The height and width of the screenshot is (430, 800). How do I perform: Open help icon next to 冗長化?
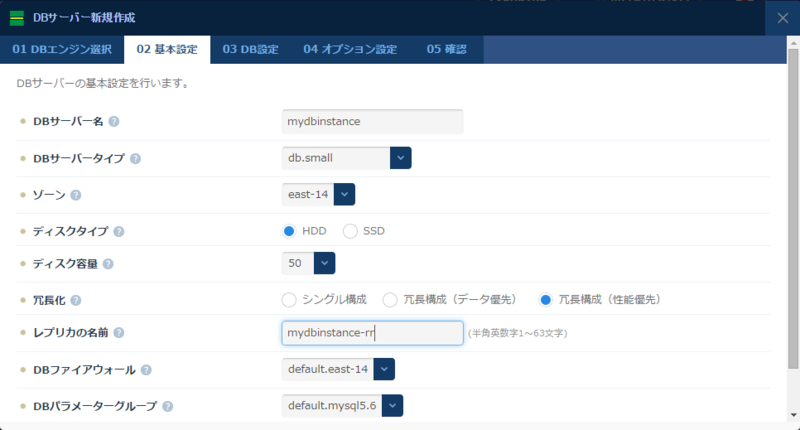(76, 300)
